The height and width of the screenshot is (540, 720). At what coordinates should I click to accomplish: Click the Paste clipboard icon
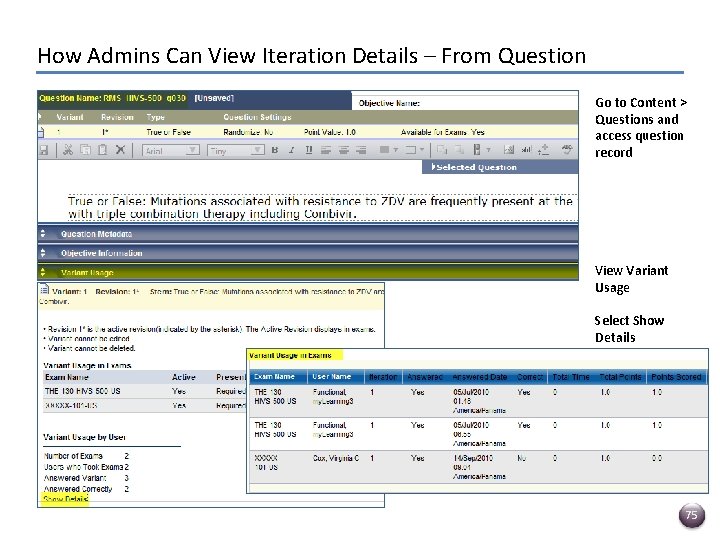[x=103, y=150]
